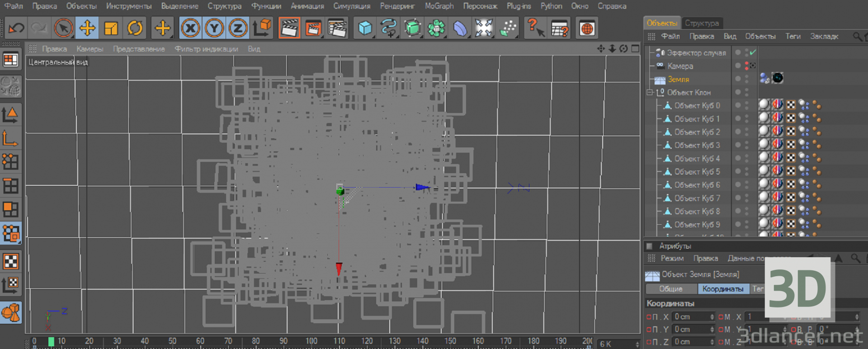868x349 pixels.
Task: Click frame 100 on the timeline ruler
Action: (311, 341)
